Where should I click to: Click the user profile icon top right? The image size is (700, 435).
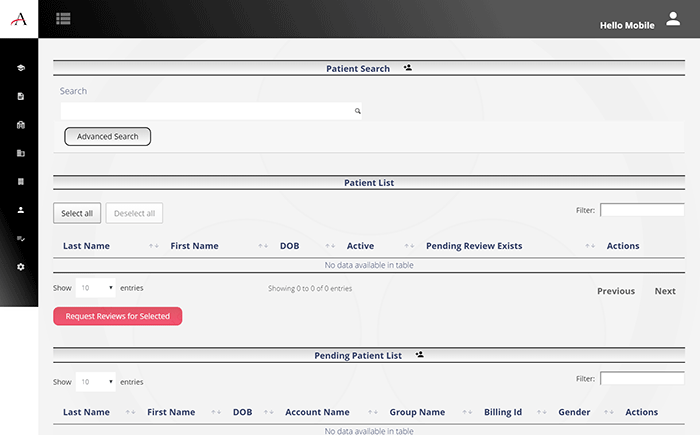pos(673,19)
